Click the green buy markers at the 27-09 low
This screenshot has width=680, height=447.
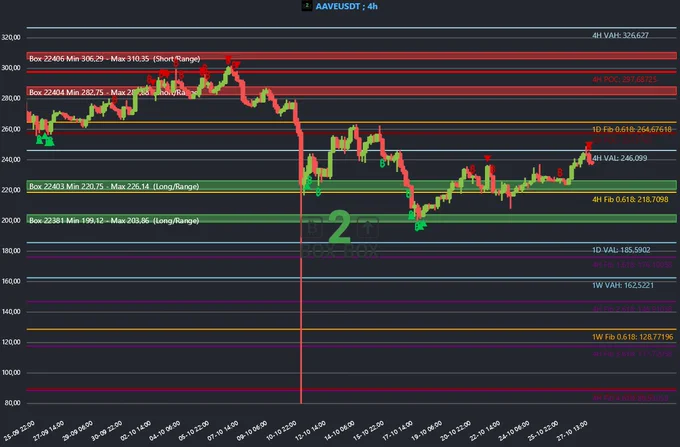(45, 140)
